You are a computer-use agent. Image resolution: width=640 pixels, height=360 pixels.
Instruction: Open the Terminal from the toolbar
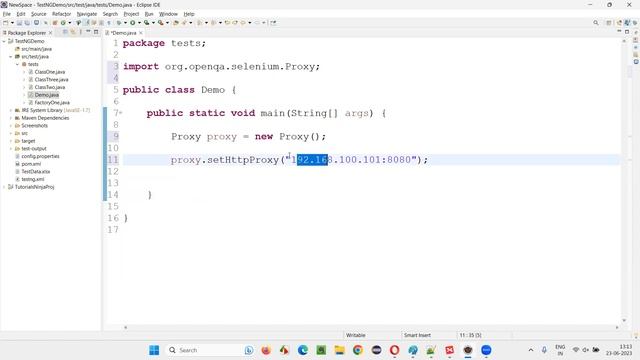(x=36, y=23)
